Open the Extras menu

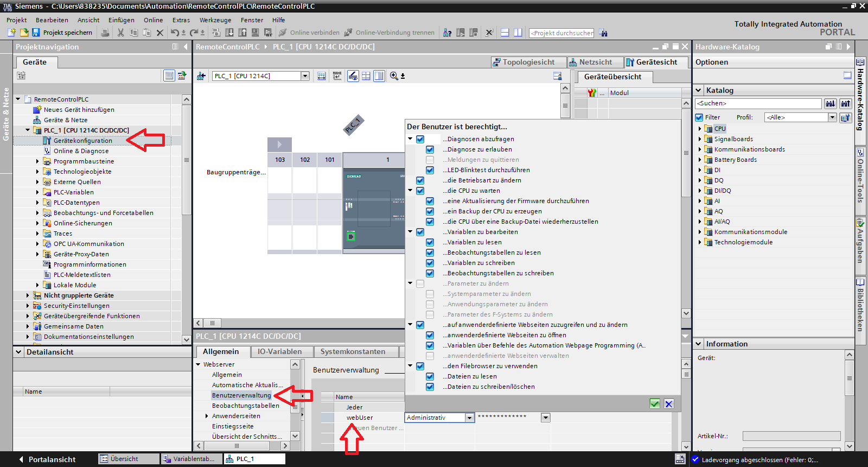point(181,20)
